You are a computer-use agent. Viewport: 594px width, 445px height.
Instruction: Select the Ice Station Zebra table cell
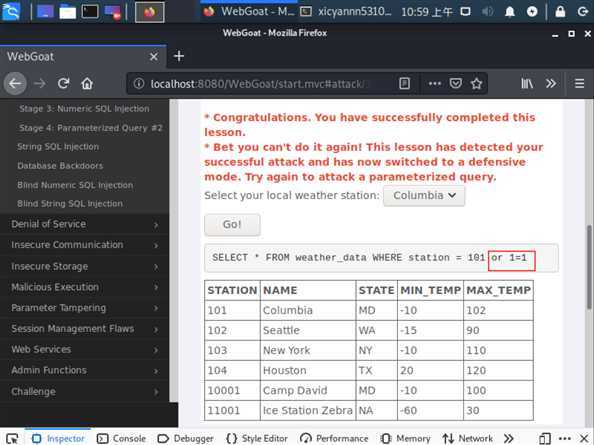pos(308,411)
